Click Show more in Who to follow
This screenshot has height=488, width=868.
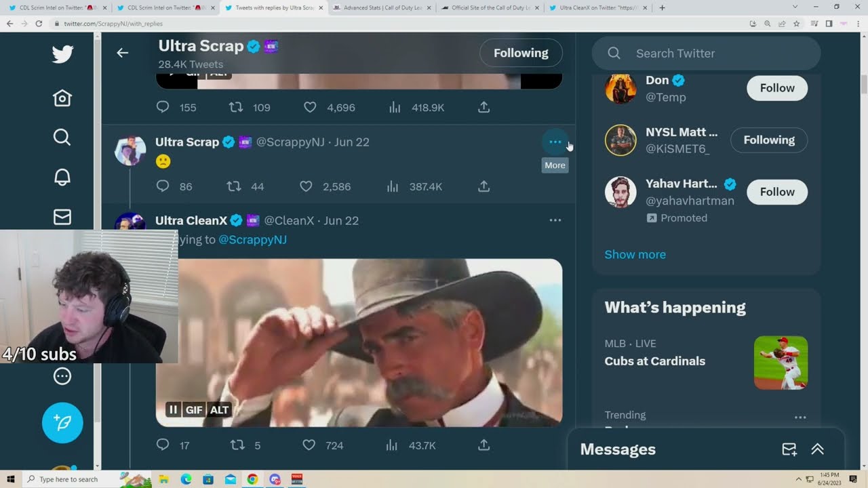point(635,254)
